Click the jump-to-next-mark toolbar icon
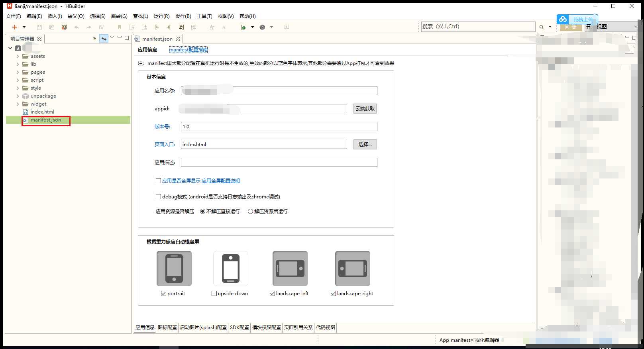 (144, 27)
